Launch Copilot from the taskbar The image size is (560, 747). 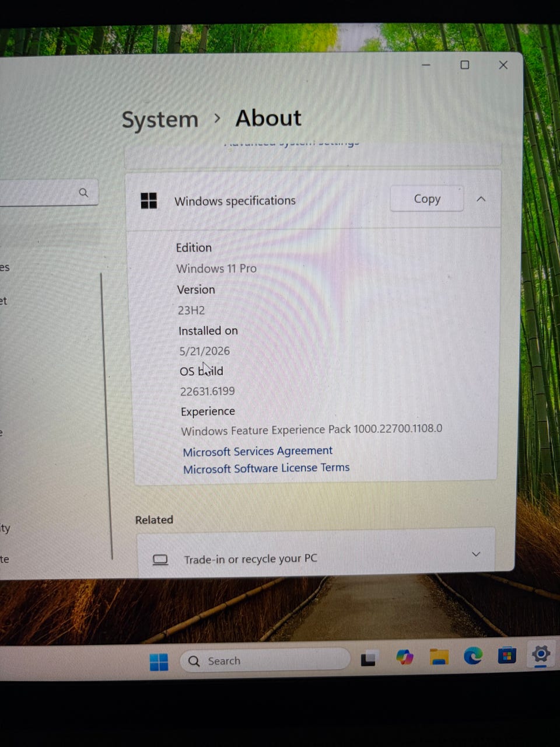[x=404, y=657]
